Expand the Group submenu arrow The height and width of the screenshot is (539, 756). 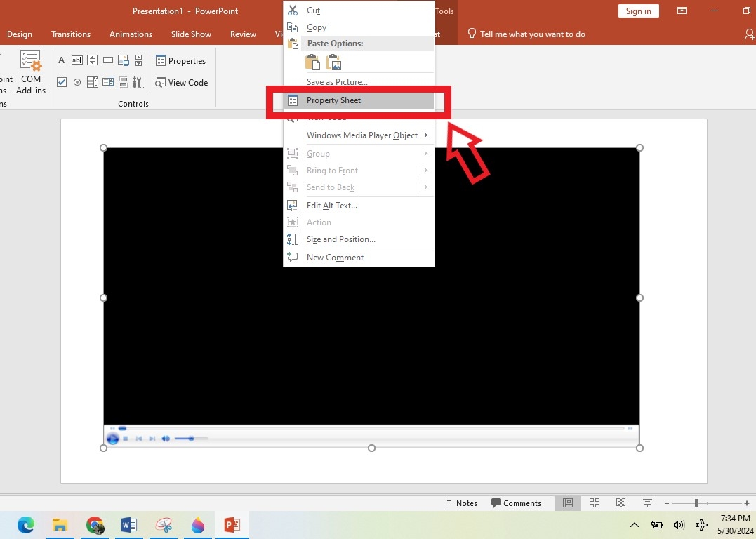pos(426,153)
